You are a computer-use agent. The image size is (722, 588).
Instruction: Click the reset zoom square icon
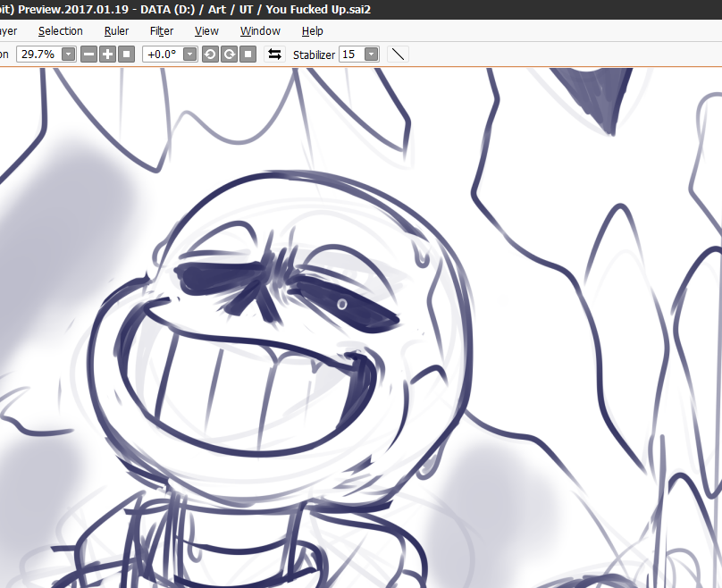tap(127, 55)
